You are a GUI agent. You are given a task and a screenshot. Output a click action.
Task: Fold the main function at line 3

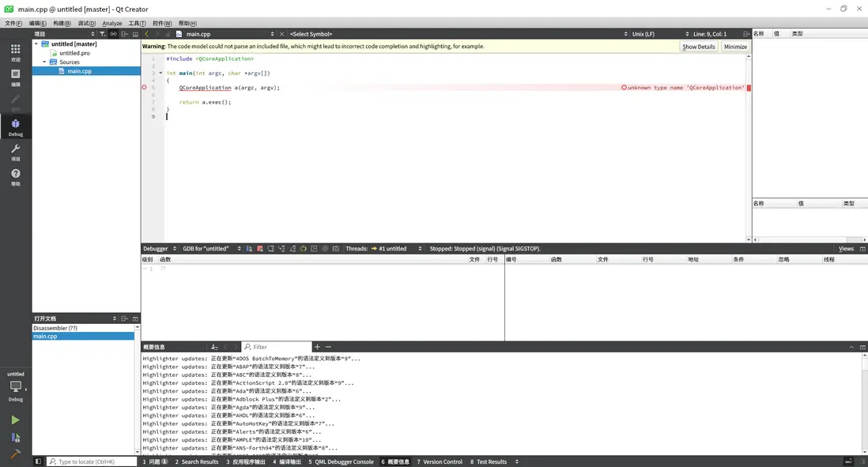(x=161, y=73)
